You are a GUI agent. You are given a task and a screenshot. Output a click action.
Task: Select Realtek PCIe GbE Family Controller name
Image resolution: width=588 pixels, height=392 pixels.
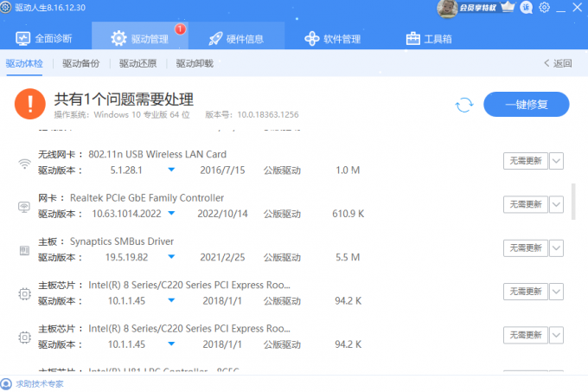(x=147, y=197)
